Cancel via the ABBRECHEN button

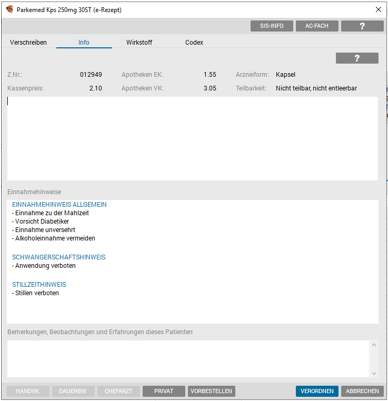click(x=362, y=391)
